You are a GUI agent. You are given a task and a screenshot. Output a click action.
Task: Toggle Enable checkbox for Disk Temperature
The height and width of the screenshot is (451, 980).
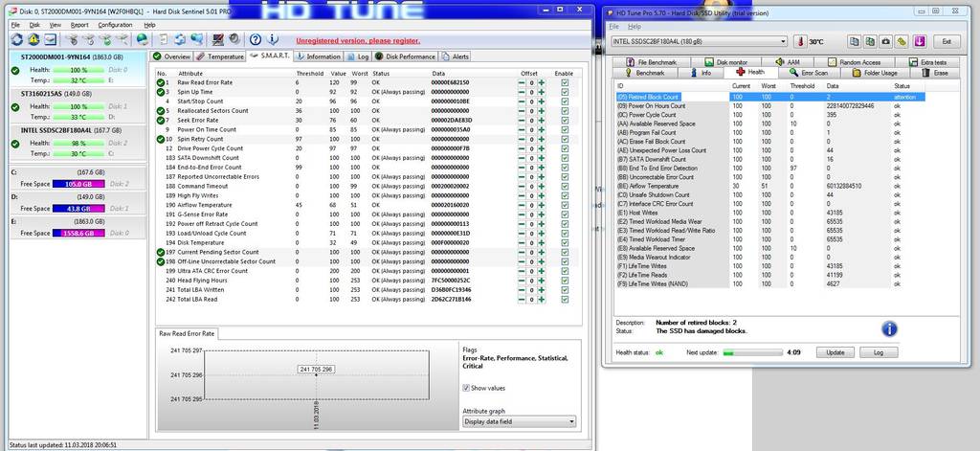565,242
